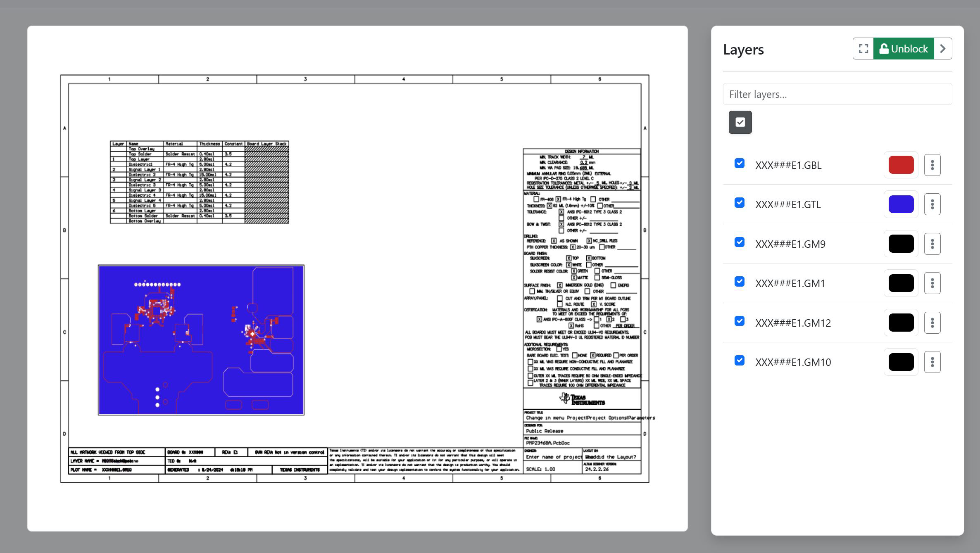Open more options for GM12 layer
Screen dimensions: 980x553
pos(932,323)
